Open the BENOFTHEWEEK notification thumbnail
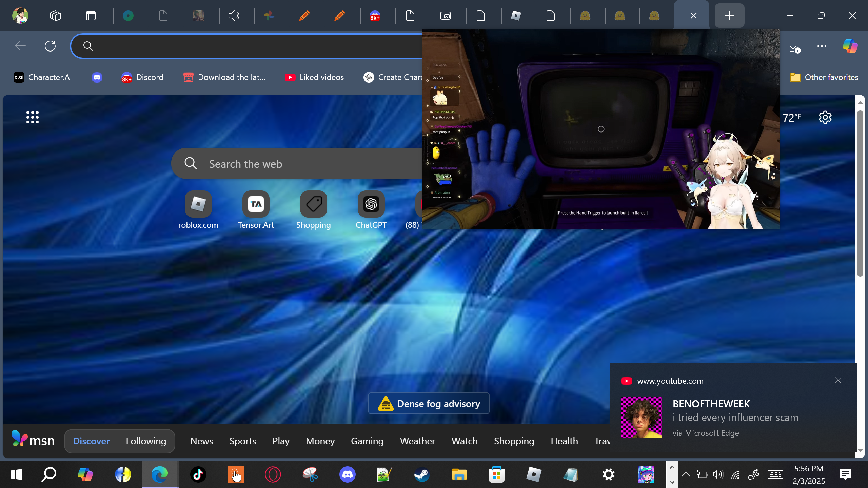 click(x=642, y=418)
